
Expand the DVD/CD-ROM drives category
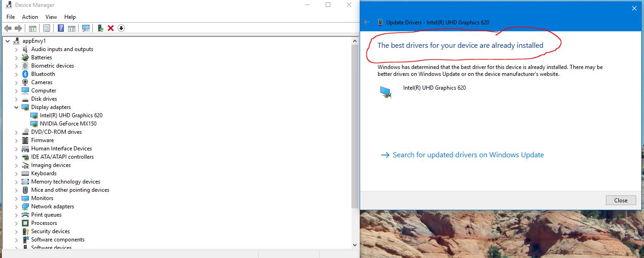[x=17, y=132]
